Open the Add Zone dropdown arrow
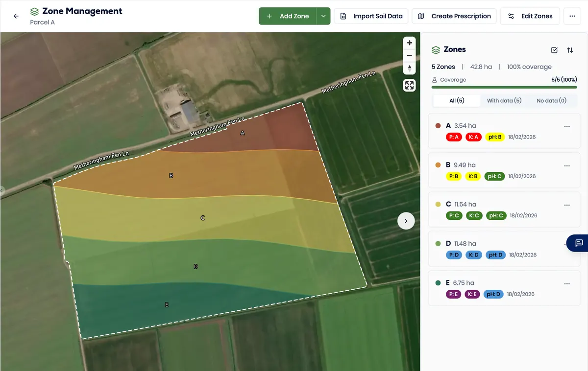 tap(323, 16)
